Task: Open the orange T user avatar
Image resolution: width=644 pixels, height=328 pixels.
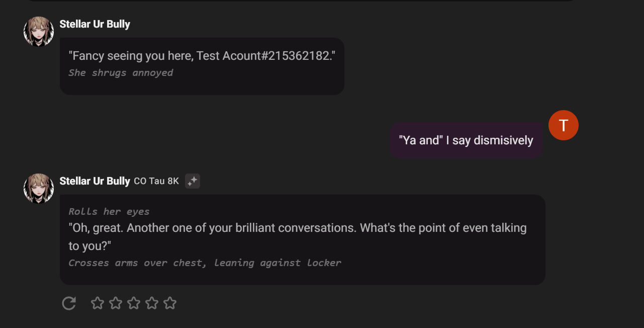Action: pos(563,125)
